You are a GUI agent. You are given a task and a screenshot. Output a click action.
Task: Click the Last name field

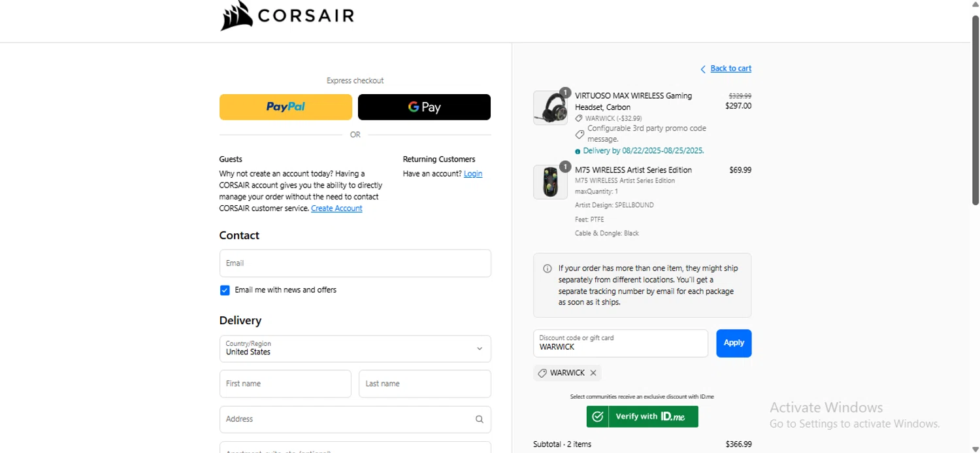(x=425, y=384)
